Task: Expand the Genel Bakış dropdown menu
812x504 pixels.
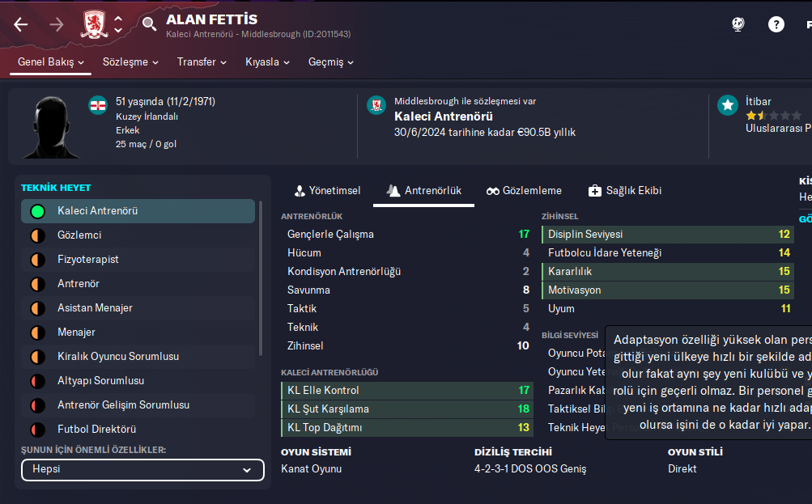Action: point(51,62)
